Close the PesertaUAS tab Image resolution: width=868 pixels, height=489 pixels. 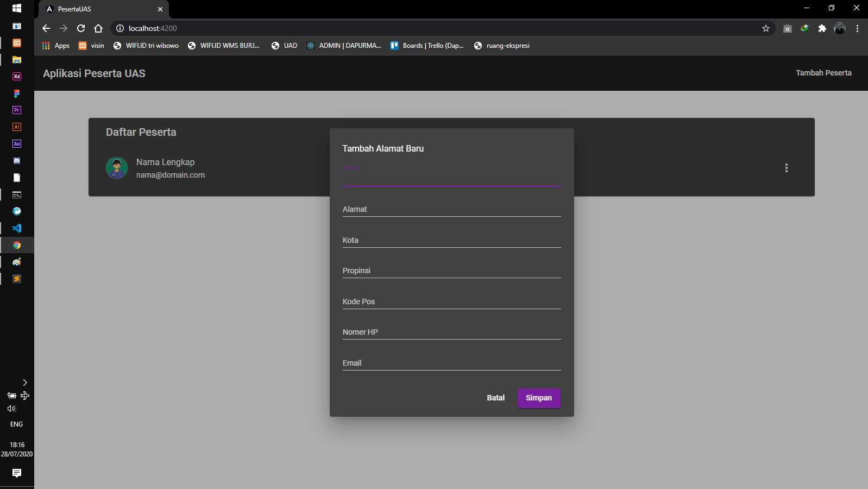160,9
